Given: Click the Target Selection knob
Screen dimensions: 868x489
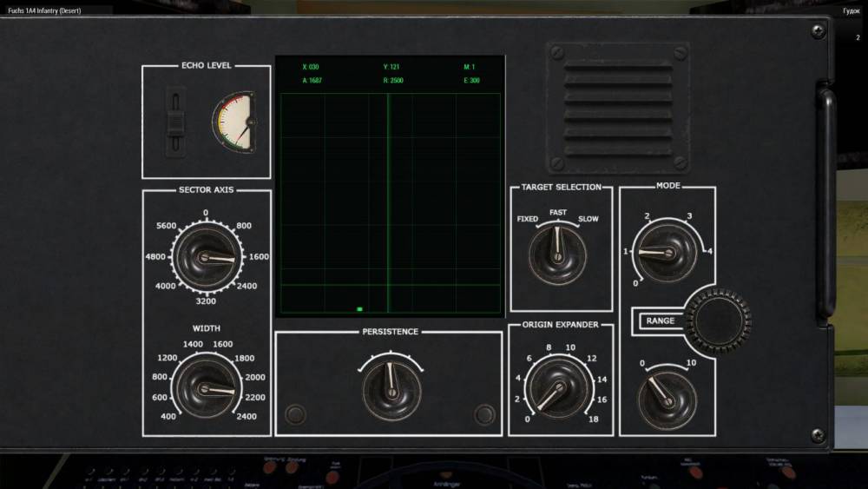Looking at the screenshot, I should coord(557,255).
